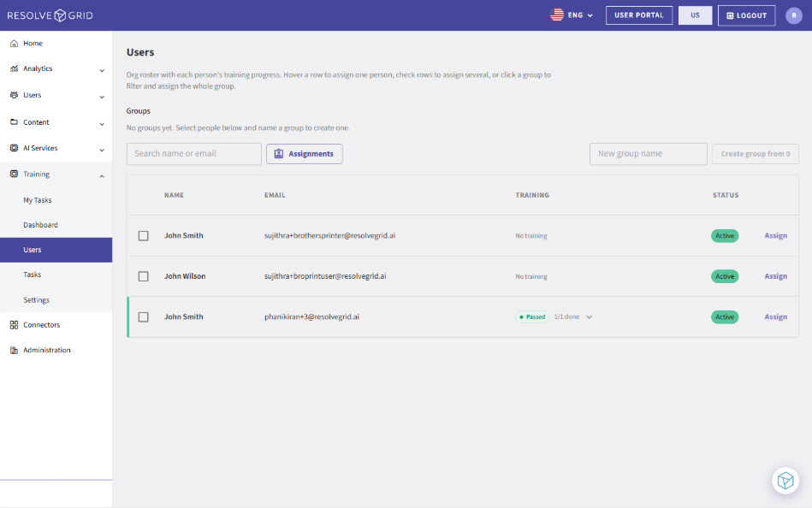Click the AI Services icon
Image resolution: width=812 pixels, height=508 pixels.
[14, 148]
